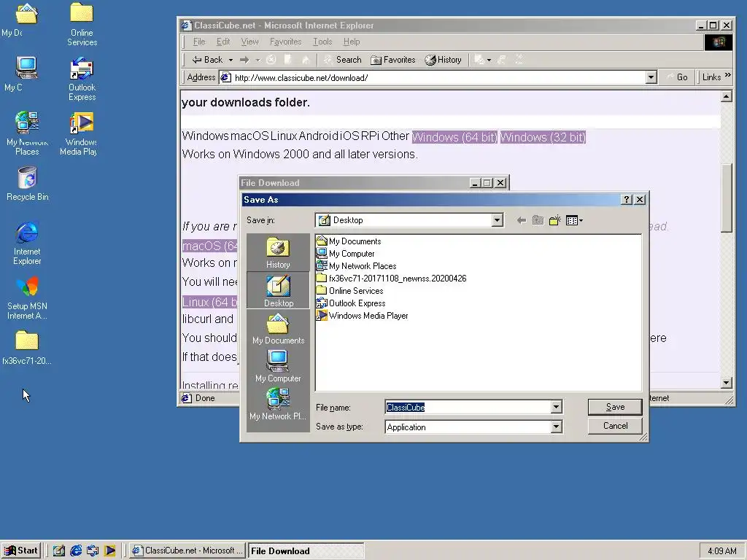Create New Folder in Save As dialog
747x560 pixels.
554,220
